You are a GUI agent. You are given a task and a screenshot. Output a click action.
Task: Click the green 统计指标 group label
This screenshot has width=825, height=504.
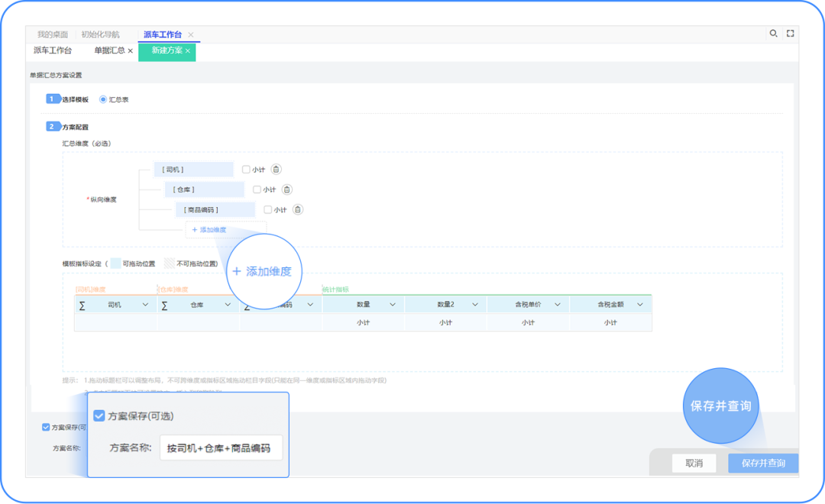[335, 289]
